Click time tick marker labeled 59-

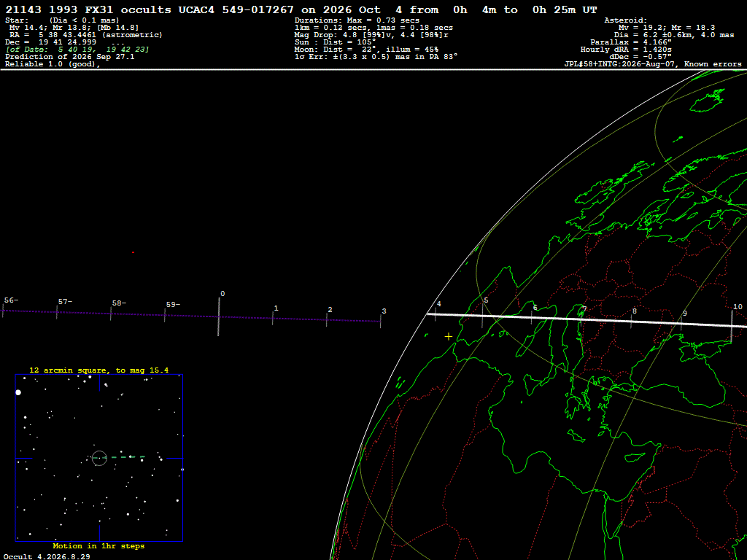click(x=165, y=315)
